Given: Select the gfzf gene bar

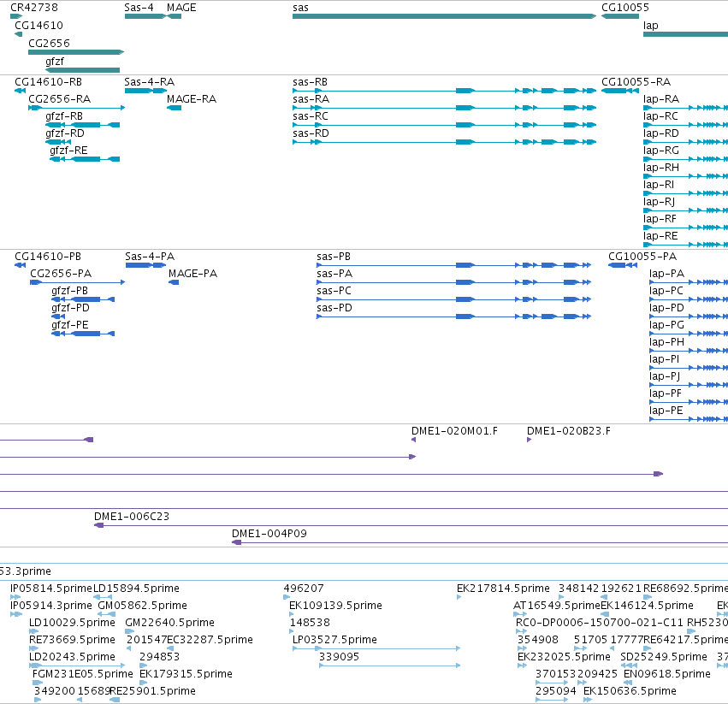Looking at the screenshot, I should coord(83,70).
